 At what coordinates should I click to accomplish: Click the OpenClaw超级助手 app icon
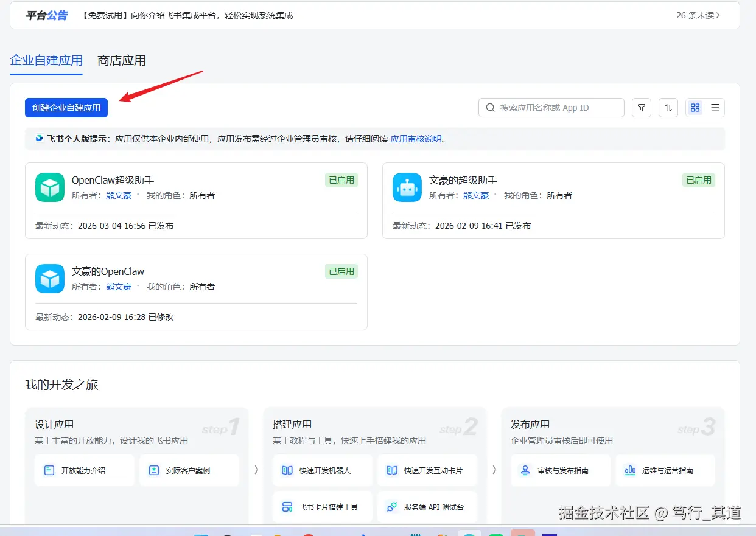[x=49, y=187]
